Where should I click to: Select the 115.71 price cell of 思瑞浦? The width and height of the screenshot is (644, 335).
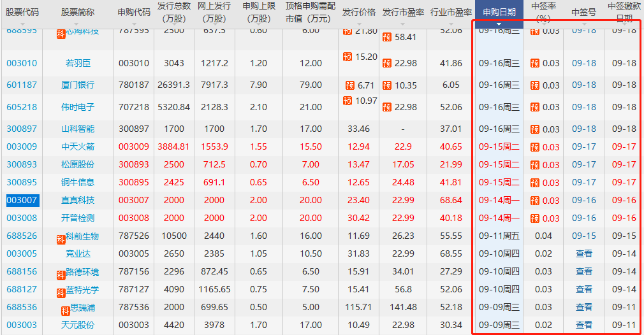tap(358, 307)
